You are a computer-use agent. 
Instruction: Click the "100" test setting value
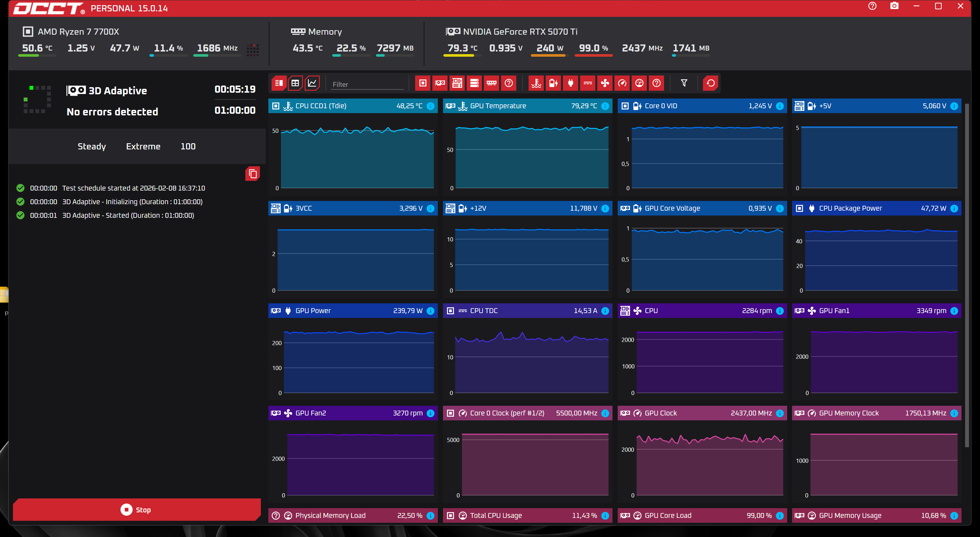[x=188, y=146]
